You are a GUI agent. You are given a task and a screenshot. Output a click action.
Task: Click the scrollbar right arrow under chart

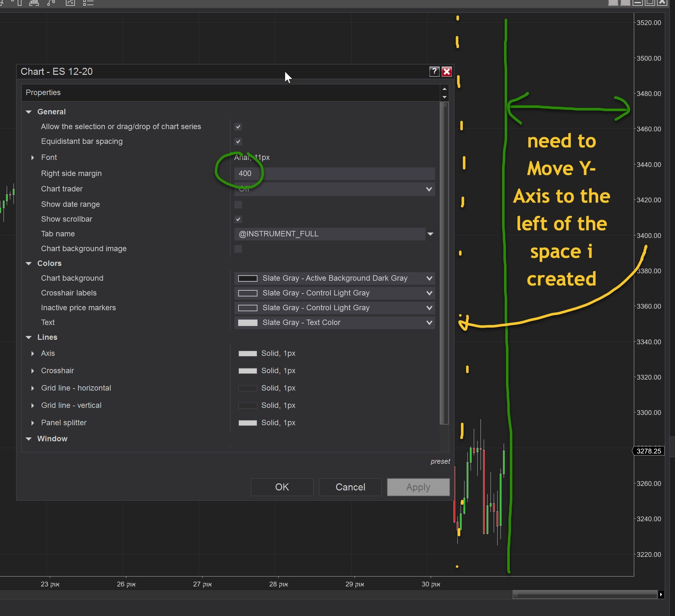click(x=661, y=594)
